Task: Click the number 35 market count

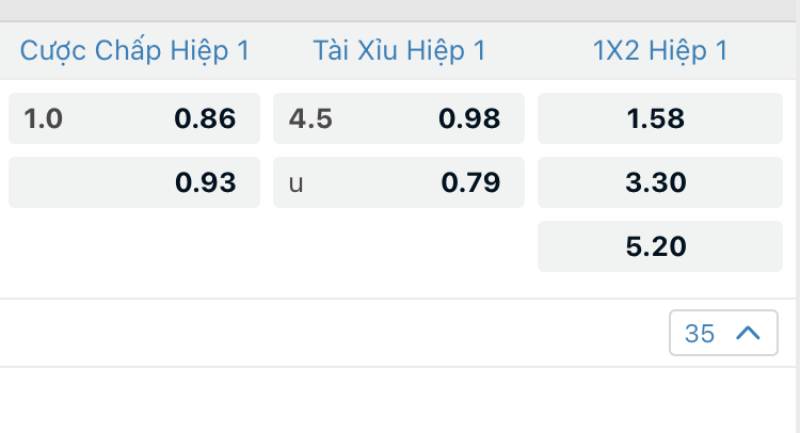Action: 699,333
